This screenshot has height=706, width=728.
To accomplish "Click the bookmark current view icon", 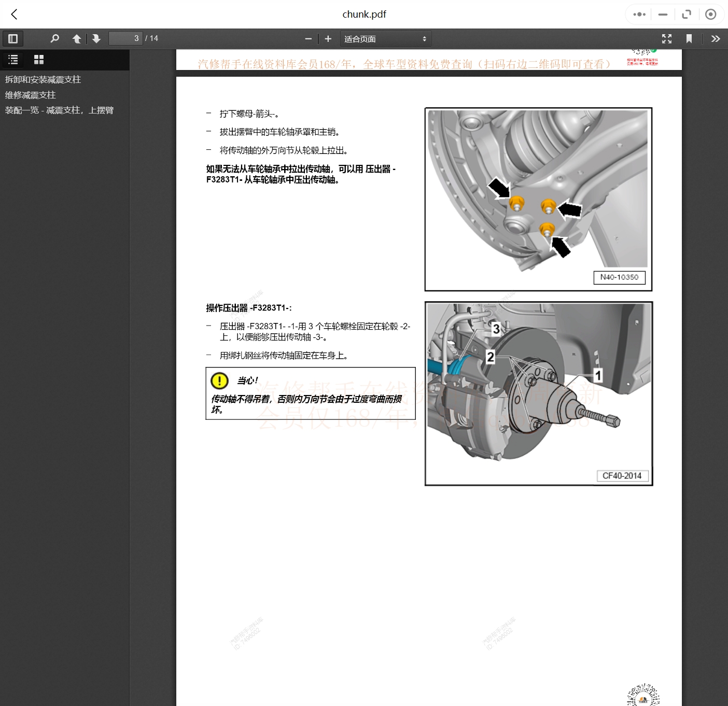I will [689, 38].
